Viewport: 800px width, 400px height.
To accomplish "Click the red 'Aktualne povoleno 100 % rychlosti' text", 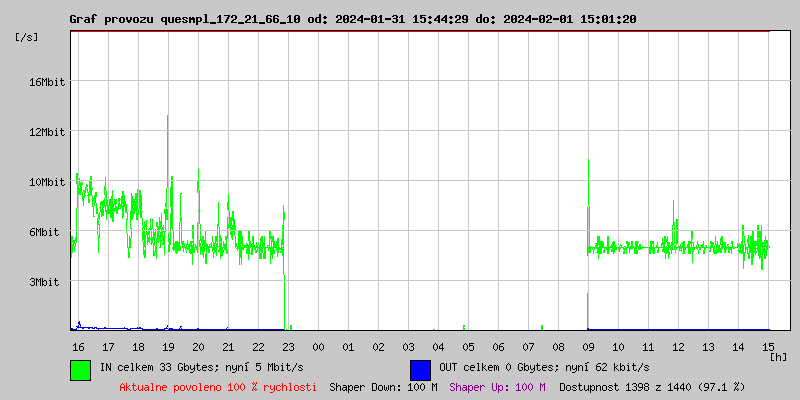I will pyautogui.click(x=218, y=387).
